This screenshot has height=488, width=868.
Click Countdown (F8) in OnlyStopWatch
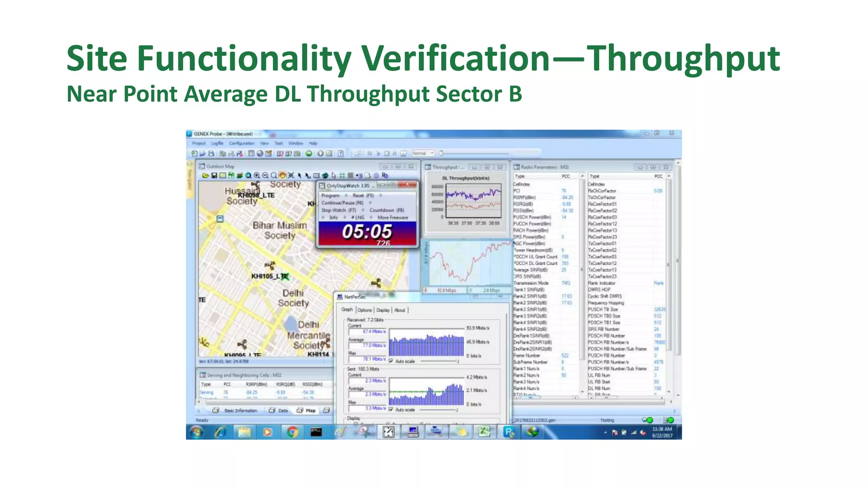[387, 210]
